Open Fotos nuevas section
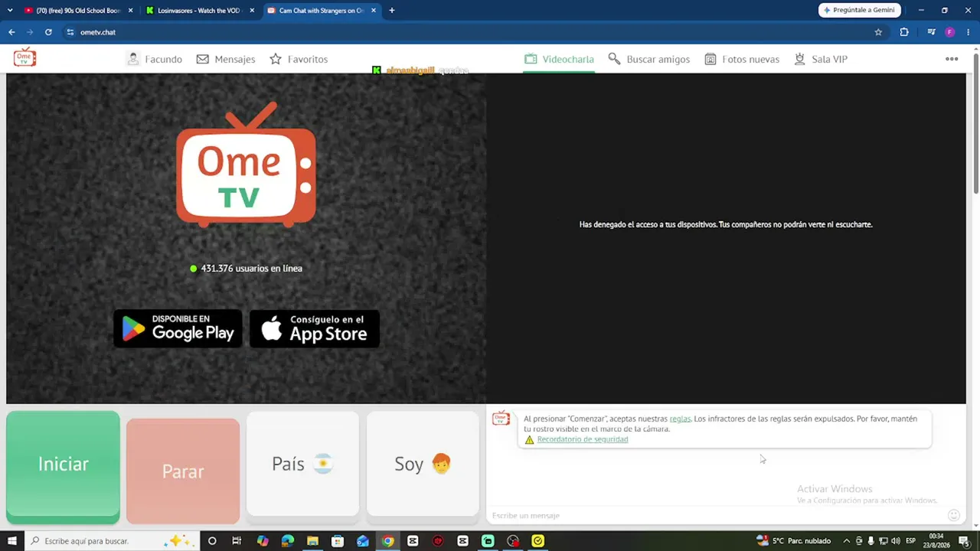The width and height of the screenshot is (980, 551). pyautogui.click(x=742, y=59)
